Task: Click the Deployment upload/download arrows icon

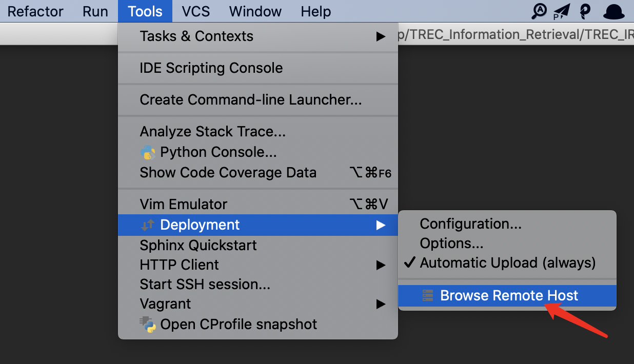Action: click(148, 225)
